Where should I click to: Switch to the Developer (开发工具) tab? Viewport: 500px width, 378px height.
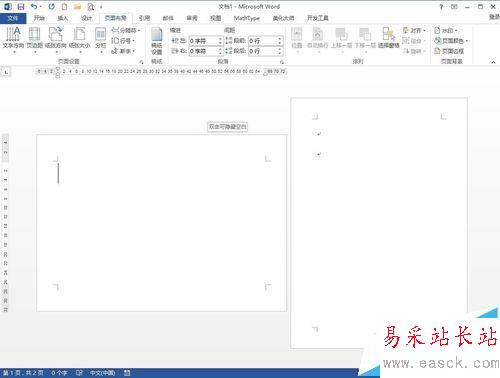click(x=318, y=18)
